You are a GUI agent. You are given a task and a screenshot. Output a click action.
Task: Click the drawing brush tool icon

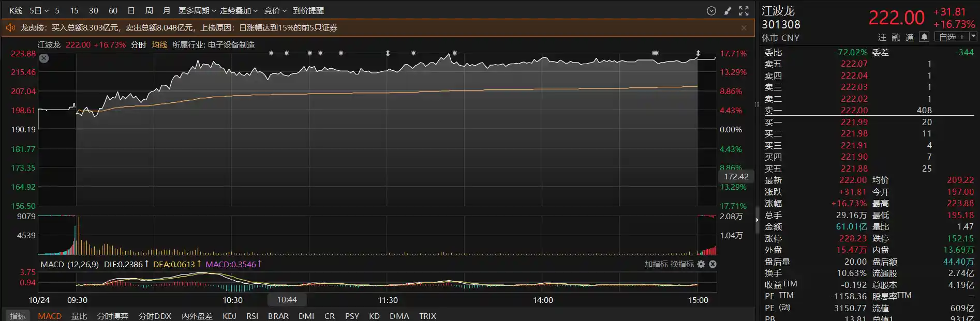coord(727,11)
